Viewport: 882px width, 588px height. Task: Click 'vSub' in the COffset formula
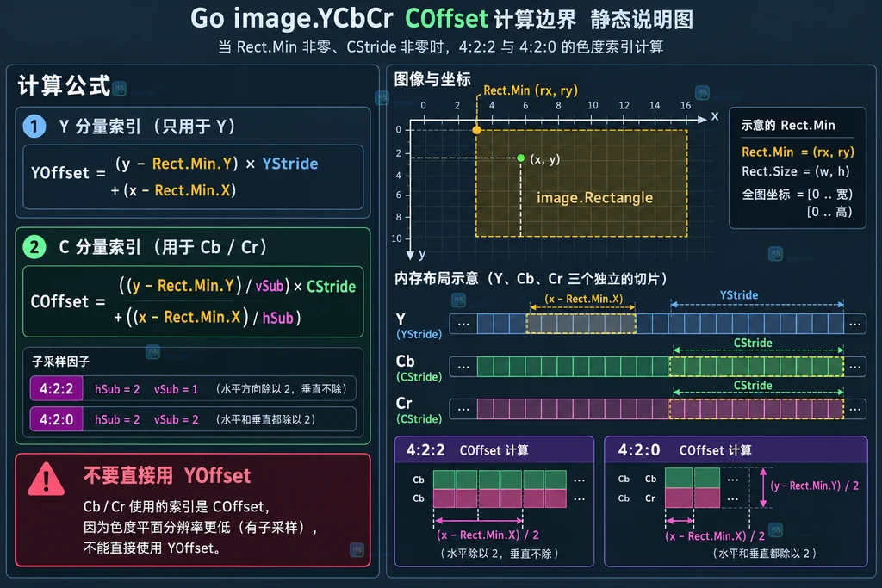tap(270, 286)
